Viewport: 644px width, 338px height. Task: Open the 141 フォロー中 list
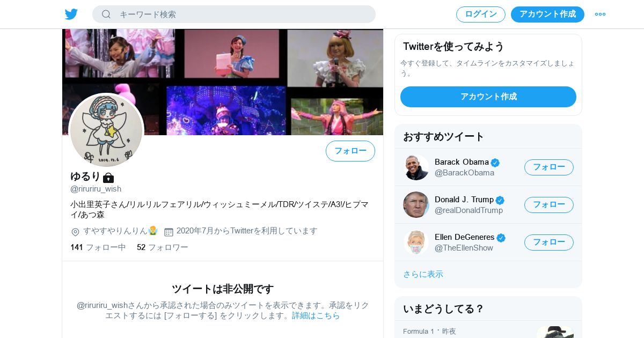(98, 247)
